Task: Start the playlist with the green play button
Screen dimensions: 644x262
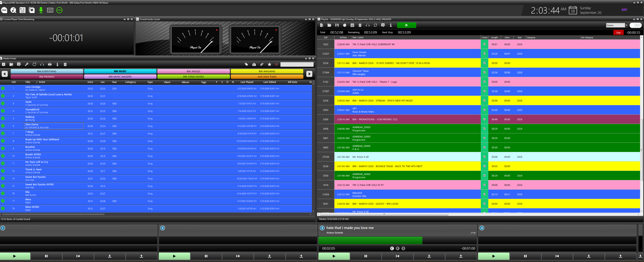Action: (x=406, y=25)
